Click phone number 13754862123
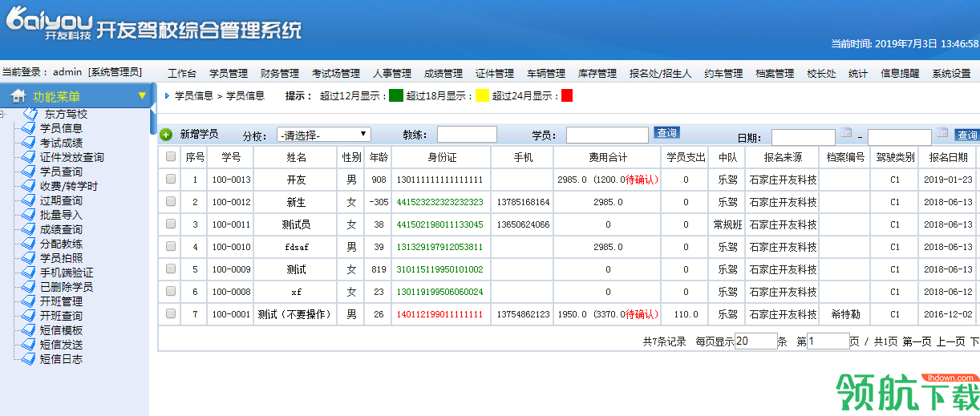The width and height of the screenshot is (980, 416). [524, 314]
